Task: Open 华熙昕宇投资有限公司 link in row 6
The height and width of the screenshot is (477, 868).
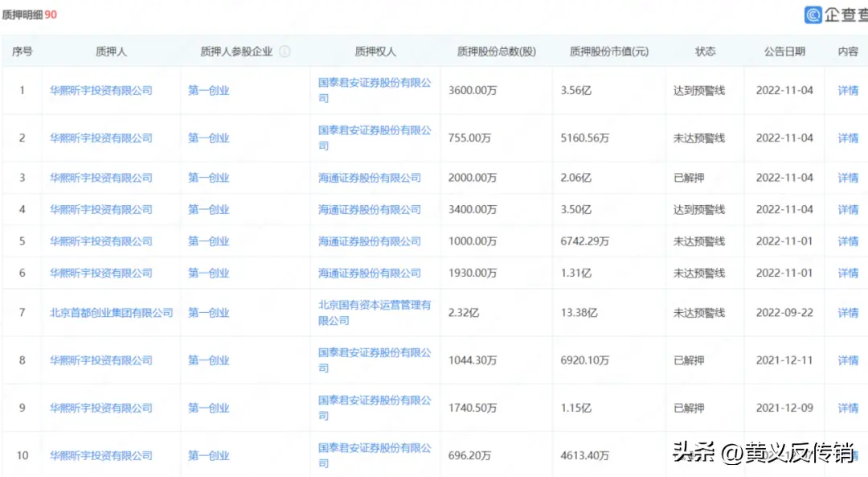Action: coord(100,273)
